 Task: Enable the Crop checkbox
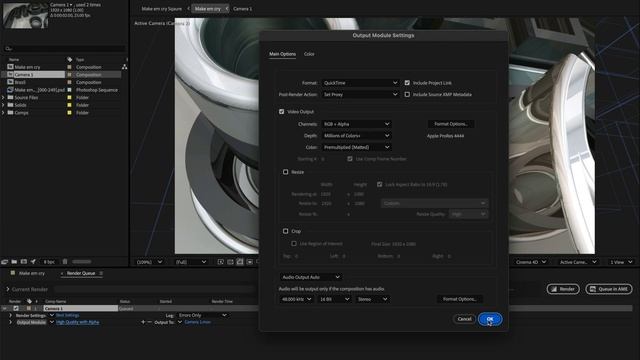[x=286, y=231]
